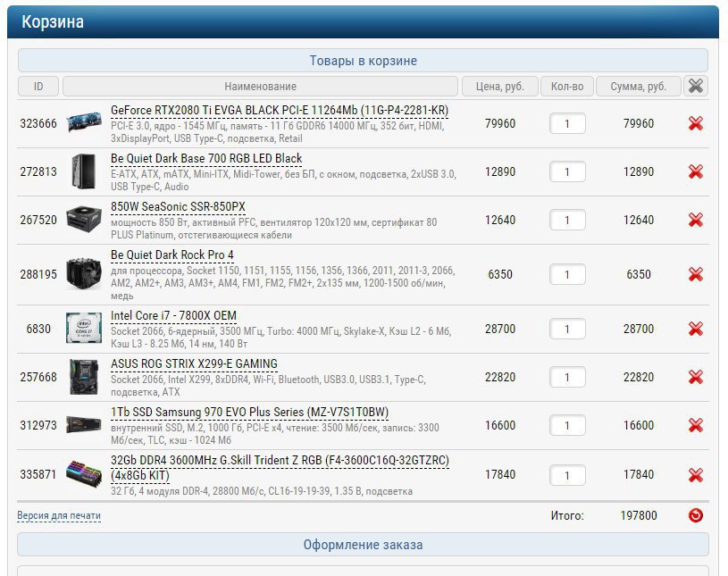Open the 'Версия для печати' print link
728x576 pixels.
pos(59,515)
